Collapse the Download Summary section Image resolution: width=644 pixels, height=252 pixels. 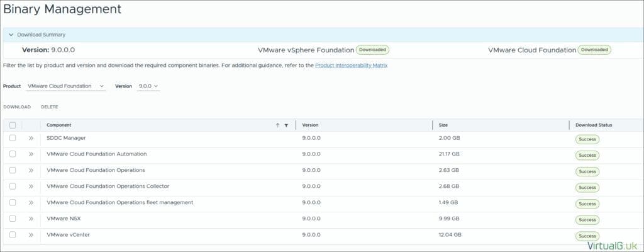(11, 35)
